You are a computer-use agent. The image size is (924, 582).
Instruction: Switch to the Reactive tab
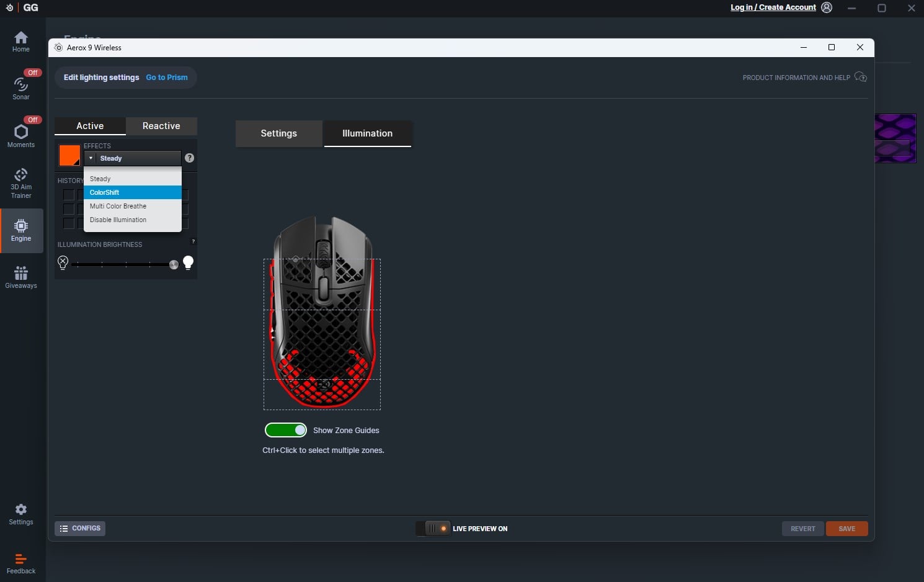click(161, 126)
